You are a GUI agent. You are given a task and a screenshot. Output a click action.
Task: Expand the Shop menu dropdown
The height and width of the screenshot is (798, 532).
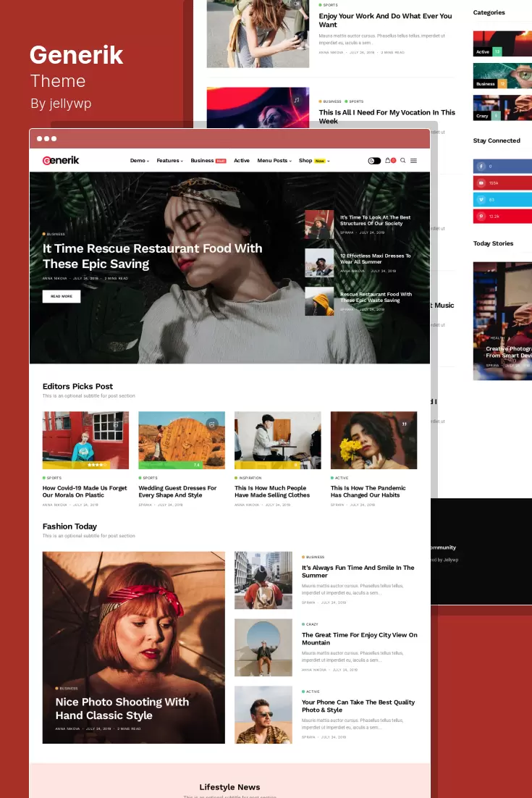point(314,161)
